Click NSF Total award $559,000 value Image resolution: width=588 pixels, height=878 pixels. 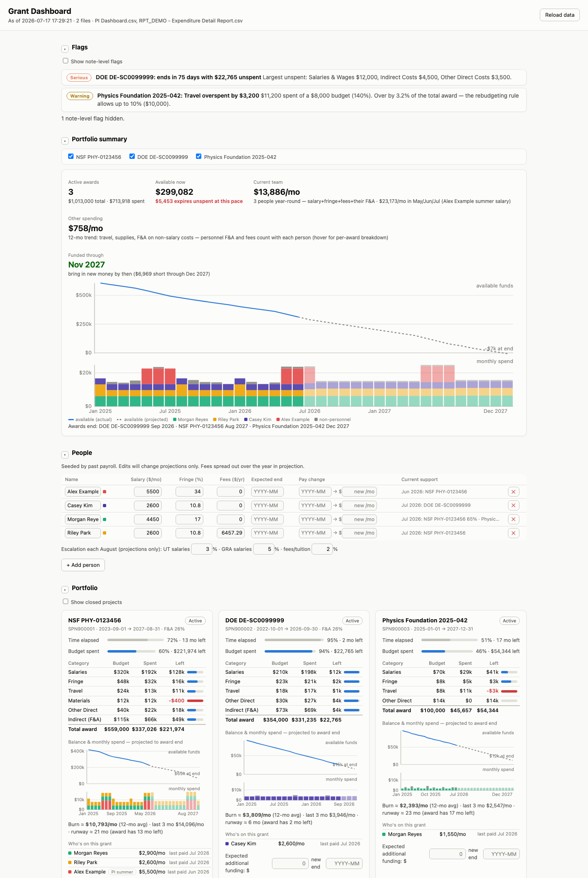point(117,729)
